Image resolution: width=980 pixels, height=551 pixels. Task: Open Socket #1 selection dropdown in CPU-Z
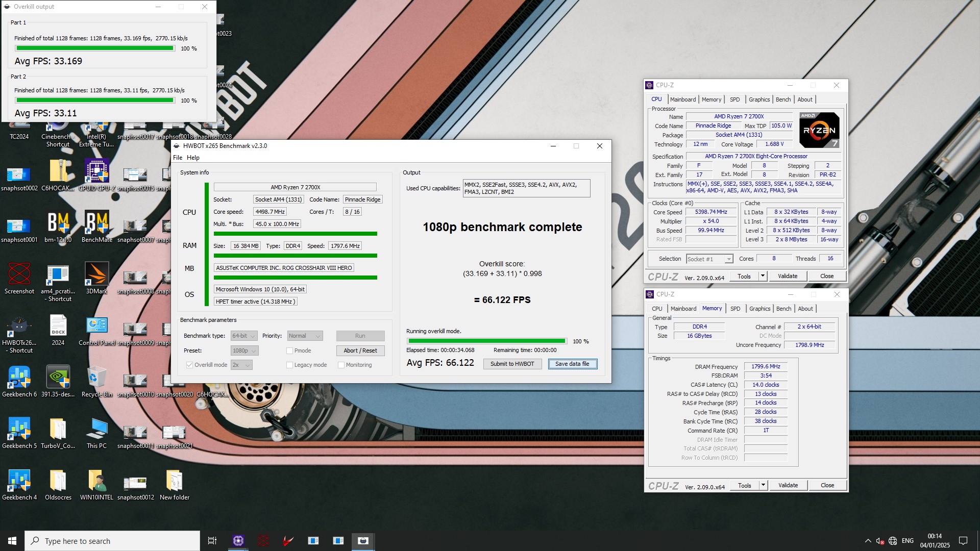pos(709,259)
